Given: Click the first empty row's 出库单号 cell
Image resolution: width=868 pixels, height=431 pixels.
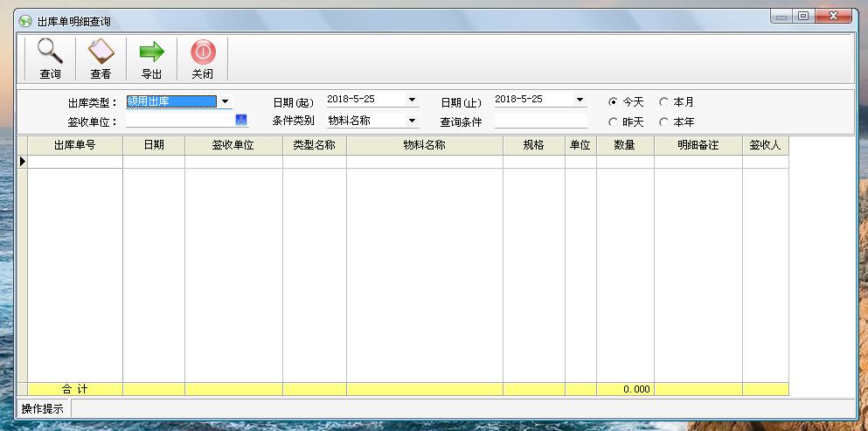Looking at the screenshot, I should click(75, 162).
